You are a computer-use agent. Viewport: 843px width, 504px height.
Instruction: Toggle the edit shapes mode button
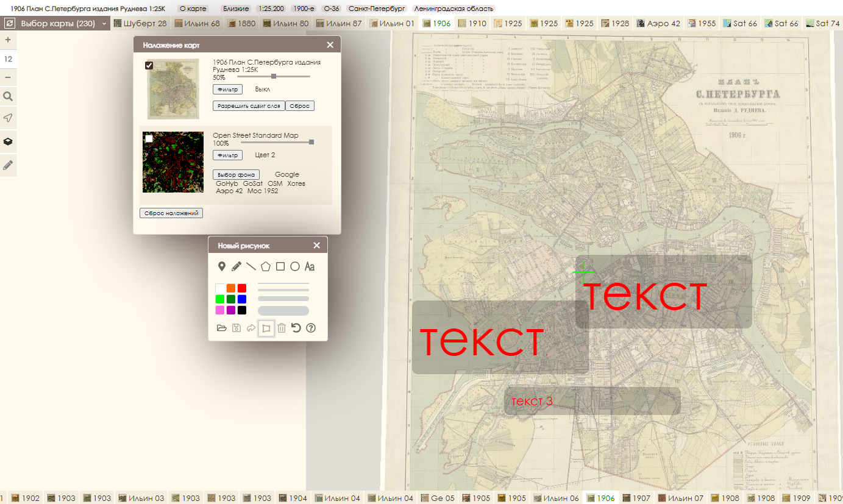click(x=266, y=328)
